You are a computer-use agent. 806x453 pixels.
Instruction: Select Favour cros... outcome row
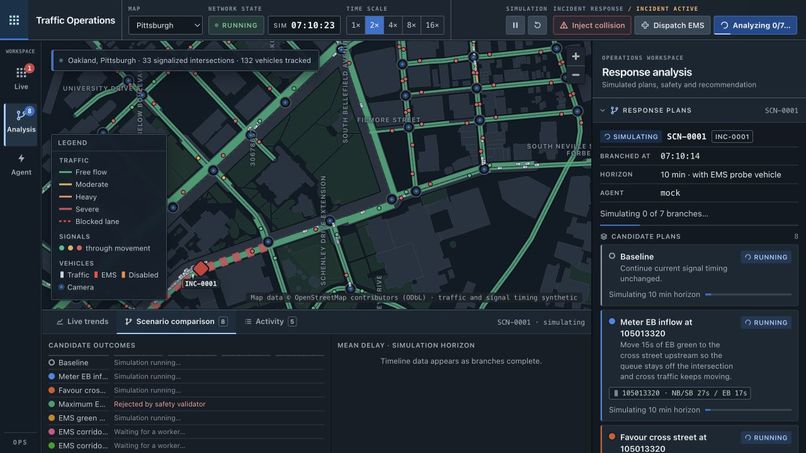click(186, 390)
